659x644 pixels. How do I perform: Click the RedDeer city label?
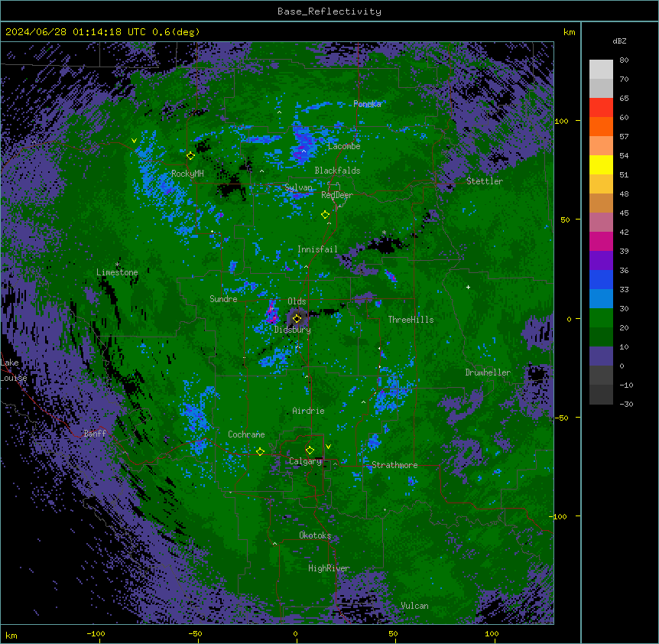click(x=337, y=195)
